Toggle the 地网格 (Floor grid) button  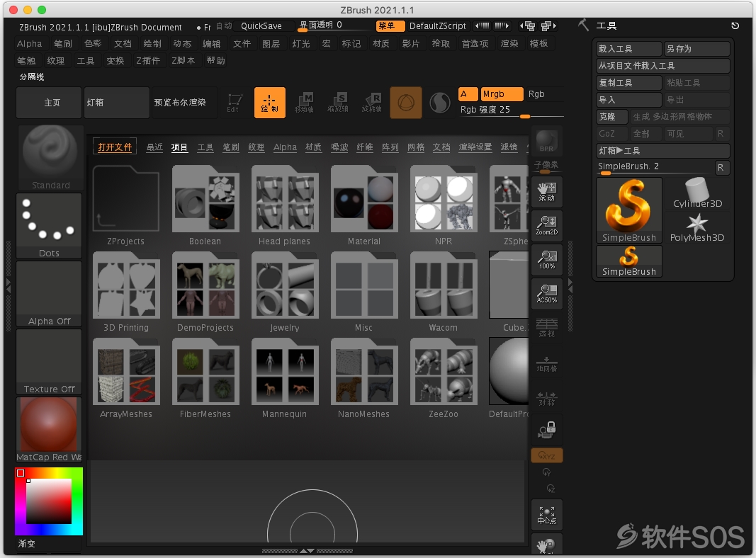point(547,364)
